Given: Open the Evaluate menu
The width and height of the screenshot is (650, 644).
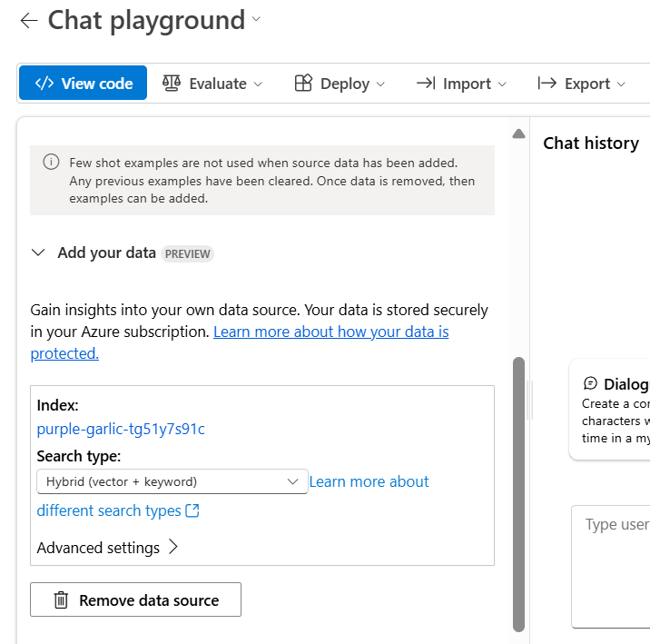Looking at the screenshot, I should tap(212, 84).
